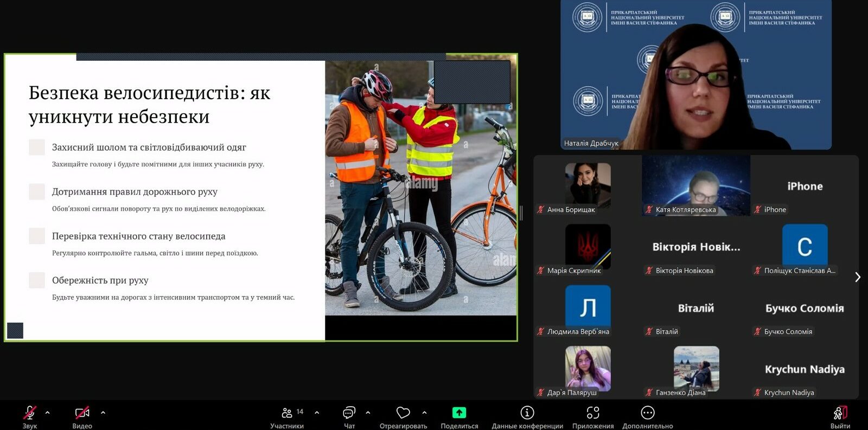Open the Участники participants panel

coord(288,414)
